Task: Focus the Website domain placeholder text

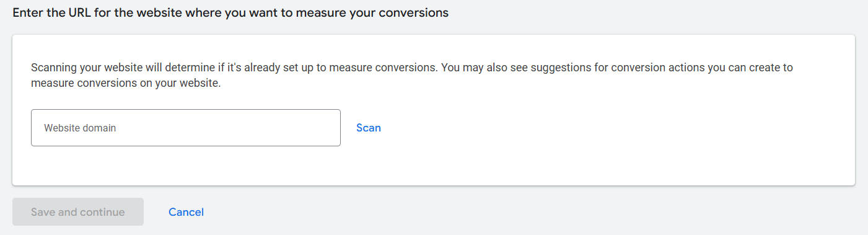Action: [80, 128]
